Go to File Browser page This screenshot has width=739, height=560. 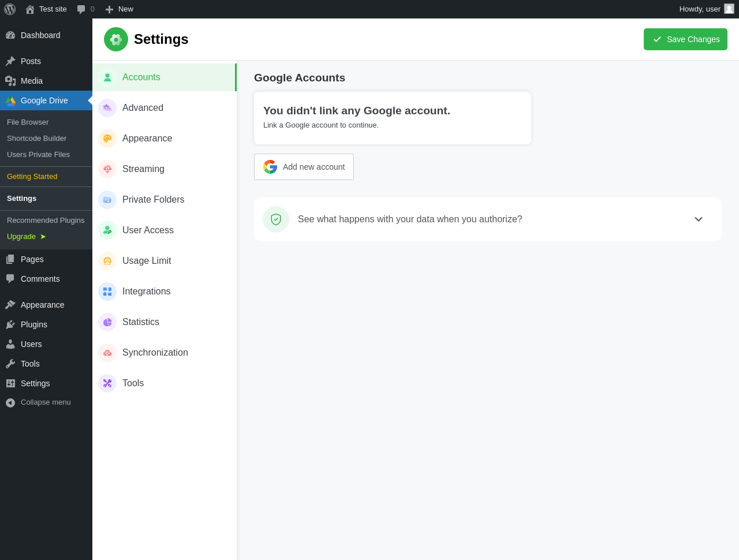(x=28, y=122)
